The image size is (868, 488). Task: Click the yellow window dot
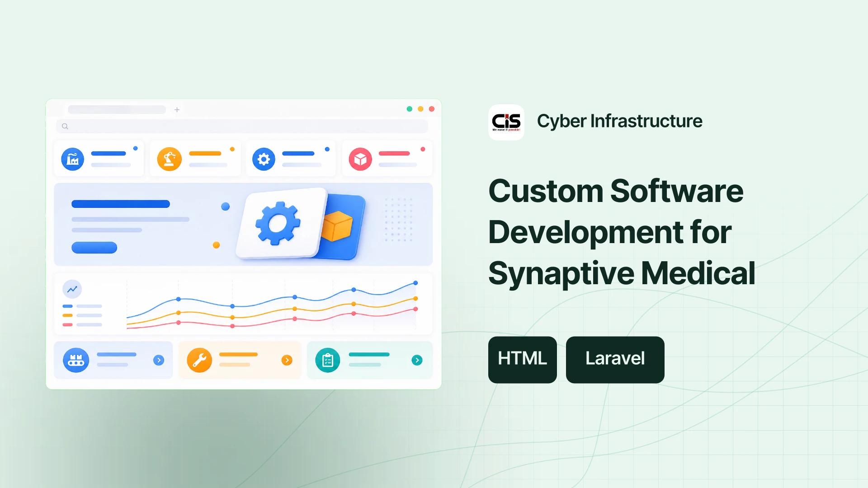(420, 109)
